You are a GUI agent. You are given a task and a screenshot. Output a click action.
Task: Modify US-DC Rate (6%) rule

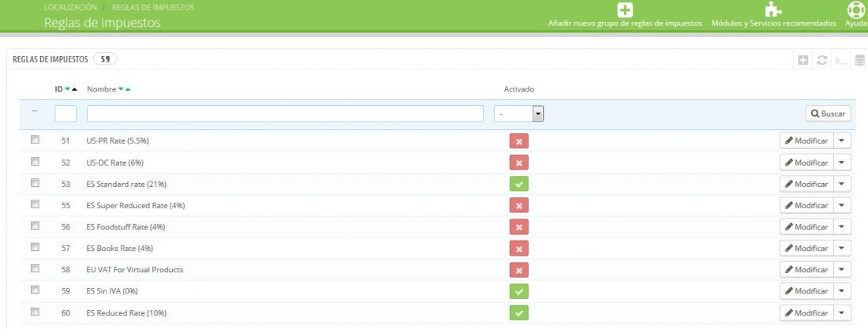[x=806, y=163]
